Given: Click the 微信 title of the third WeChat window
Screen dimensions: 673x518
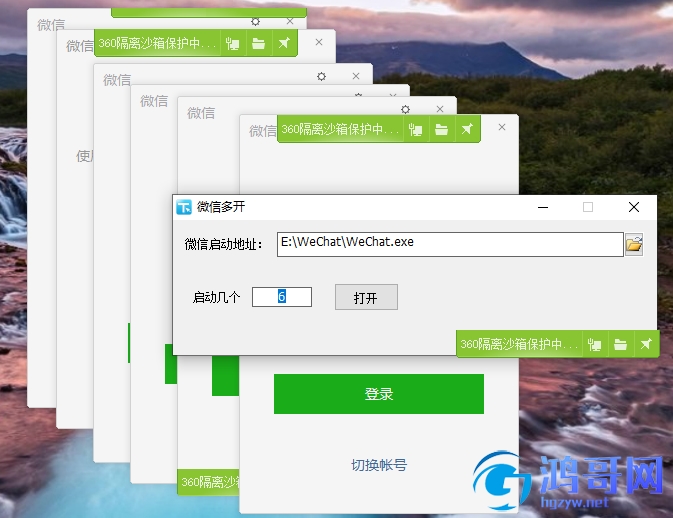Looking at the screenshot, I should 117,79.
